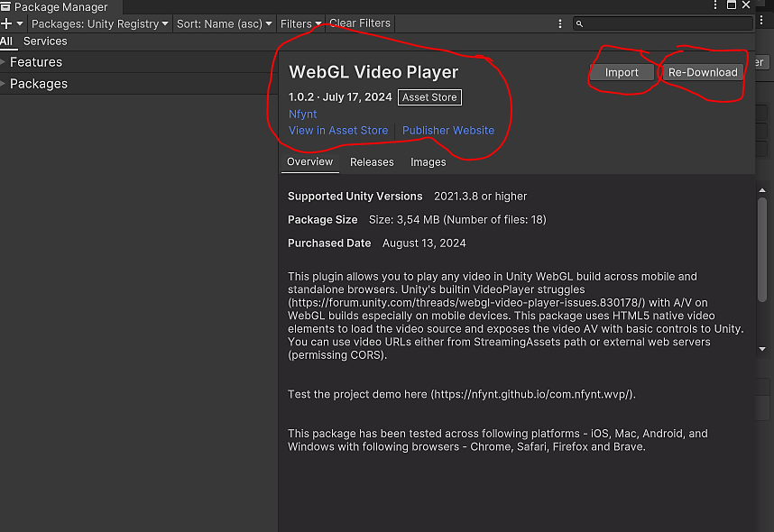Click the 2021.3.8 or higher value
The image size is (774, 532).
[x=480, y=197]
